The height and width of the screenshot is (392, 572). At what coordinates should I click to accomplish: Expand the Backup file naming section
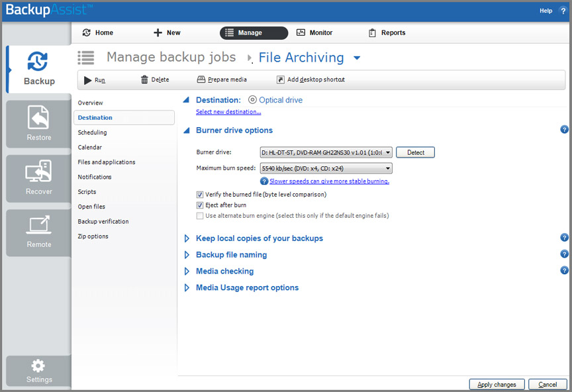187,255
